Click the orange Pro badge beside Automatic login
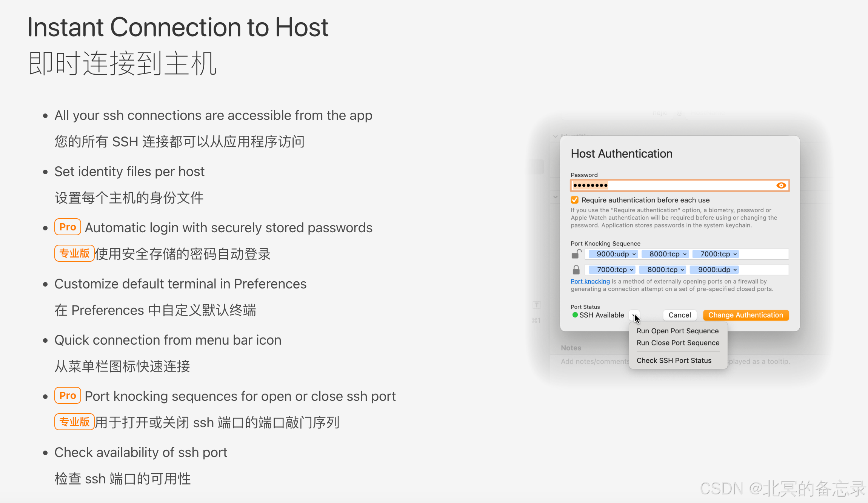 pos(68,227)
